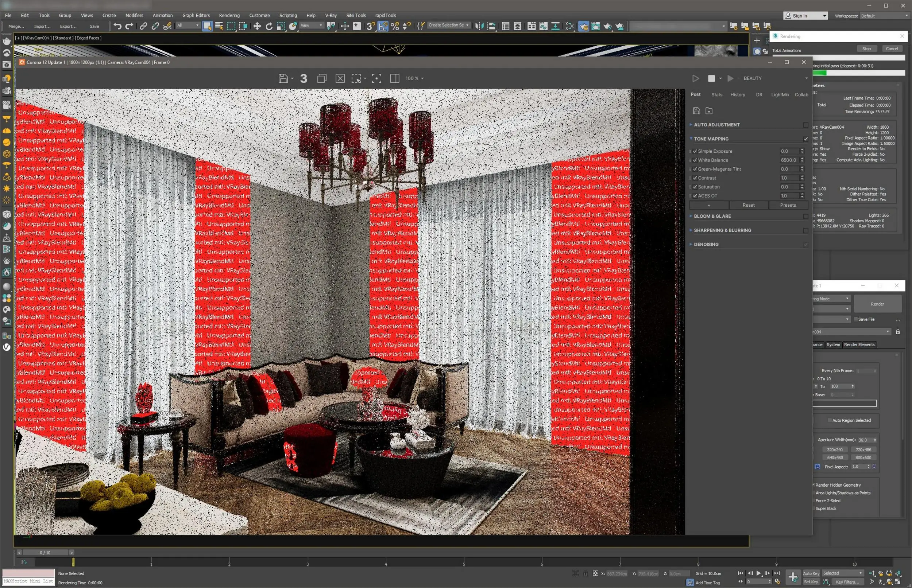Switch to the LightMix tab

[780, 95]
